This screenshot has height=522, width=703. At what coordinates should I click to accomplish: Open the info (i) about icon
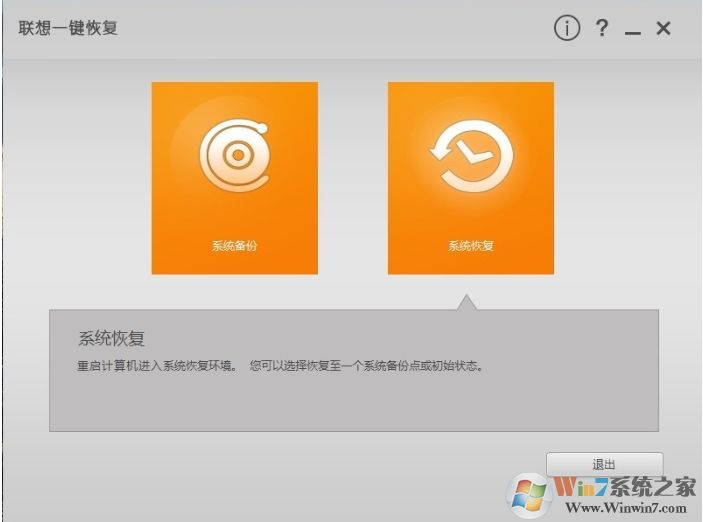click(x=567, y=28)
